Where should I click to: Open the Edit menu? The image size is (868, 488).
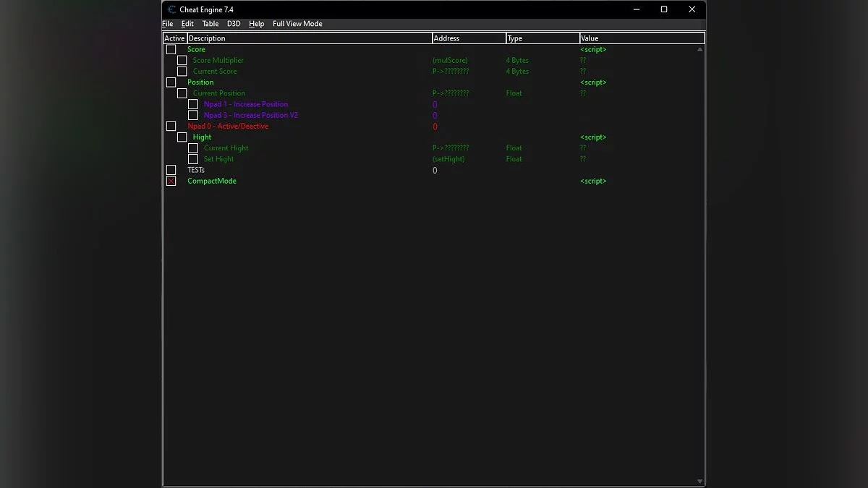187,24
